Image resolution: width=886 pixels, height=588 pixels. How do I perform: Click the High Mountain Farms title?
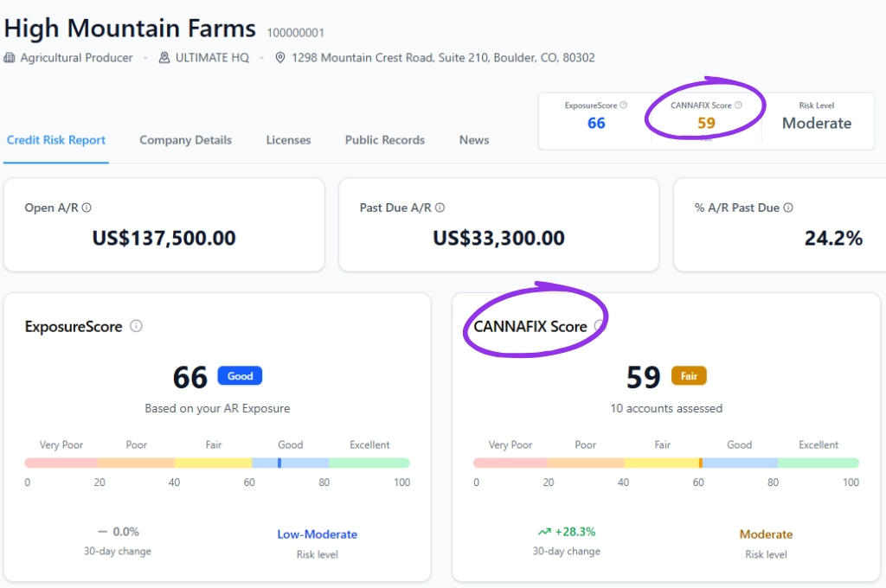130,29
